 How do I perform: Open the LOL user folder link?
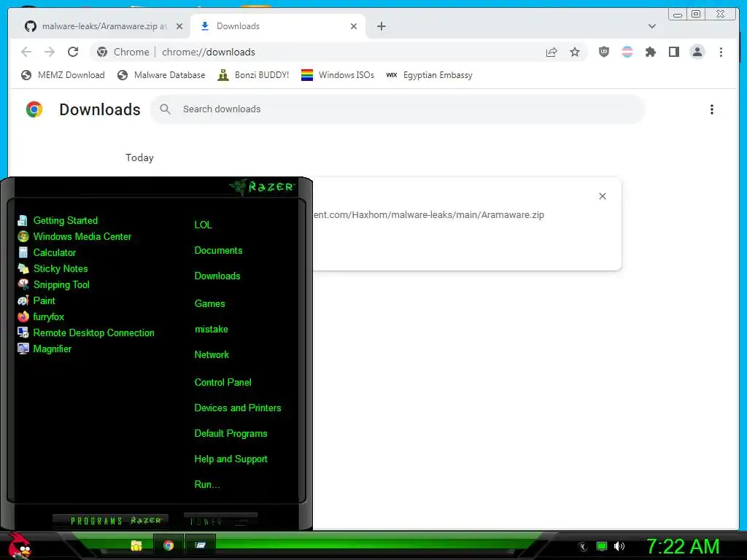(x=203, y=225)
